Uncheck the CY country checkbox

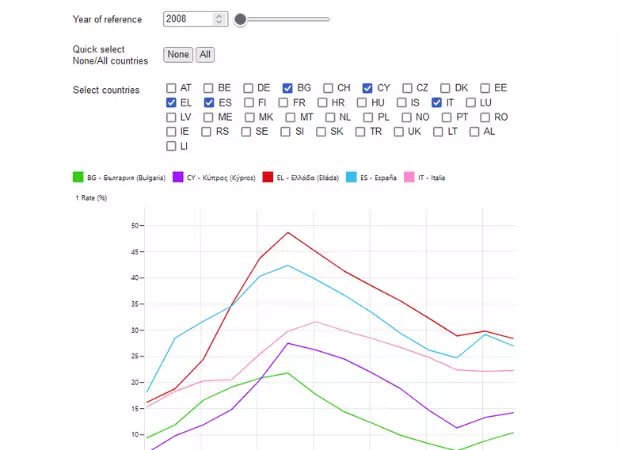pos(367,88)
